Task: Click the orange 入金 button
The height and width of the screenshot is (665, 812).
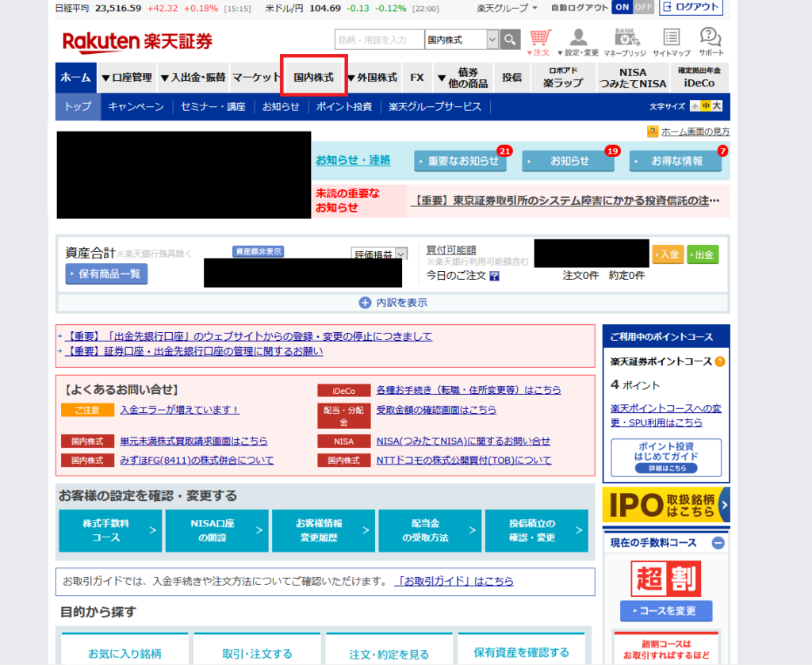Action: 668,254
